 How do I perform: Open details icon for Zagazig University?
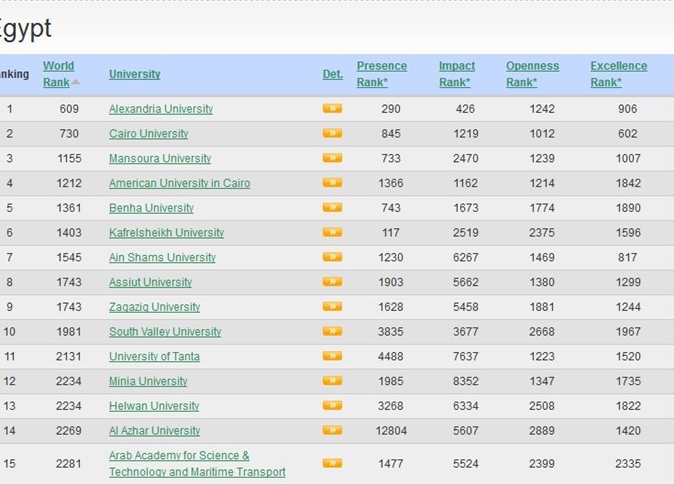click(x=332, y=306)
